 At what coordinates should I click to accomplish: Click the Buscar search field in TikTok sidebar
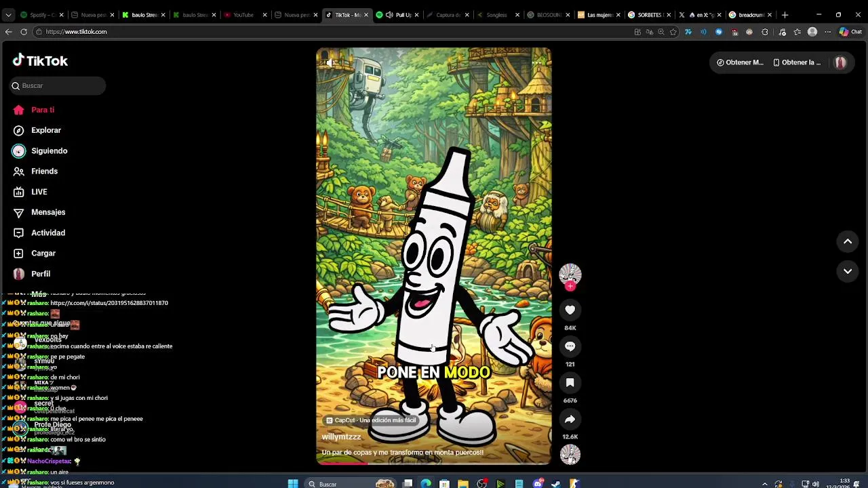point(58,85)
